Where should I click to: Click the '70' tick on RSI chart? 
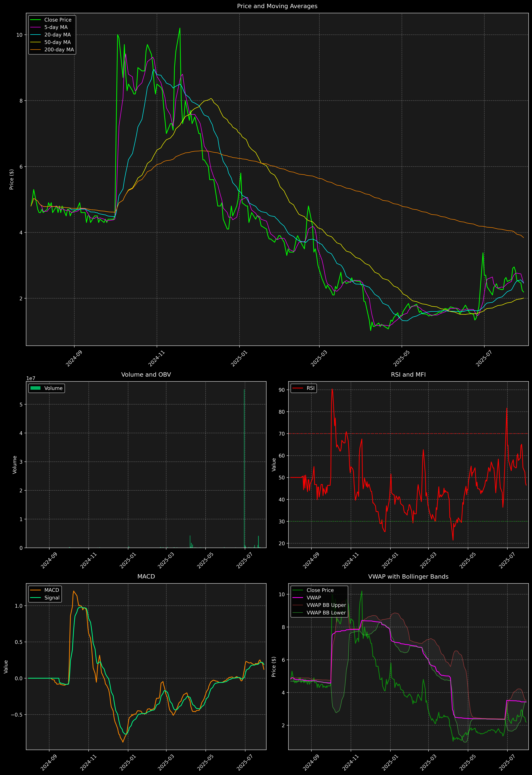pyautogui.click(x=282, y=434)
